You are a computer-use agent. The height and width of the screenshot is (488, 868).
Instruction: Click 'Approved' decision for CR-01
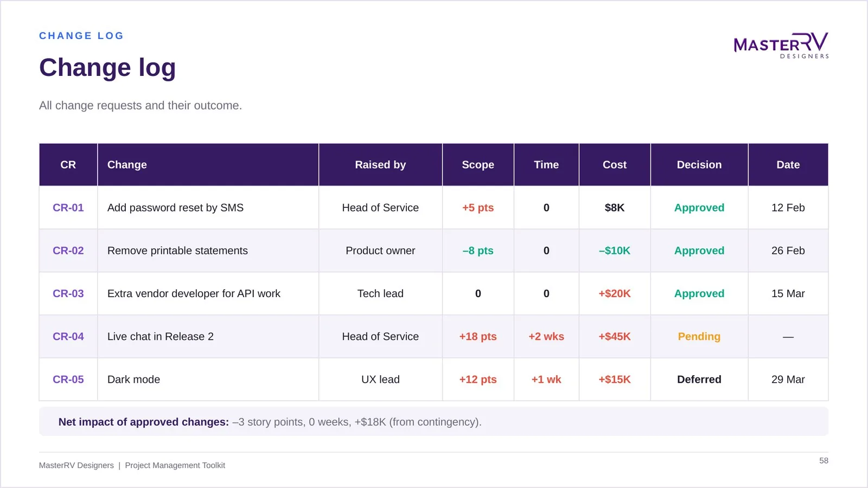pos(699,208)
